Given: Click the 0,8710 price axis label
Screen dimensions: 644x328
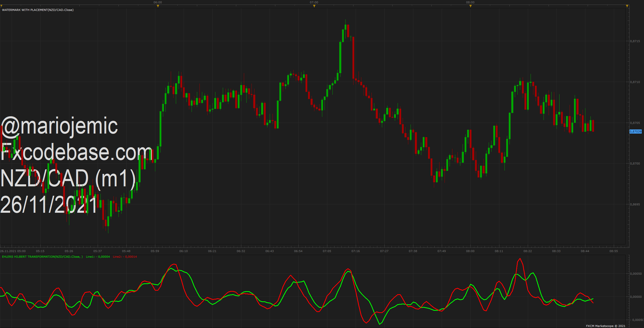Looking at the screenshot, I should [x=635, y=82].
